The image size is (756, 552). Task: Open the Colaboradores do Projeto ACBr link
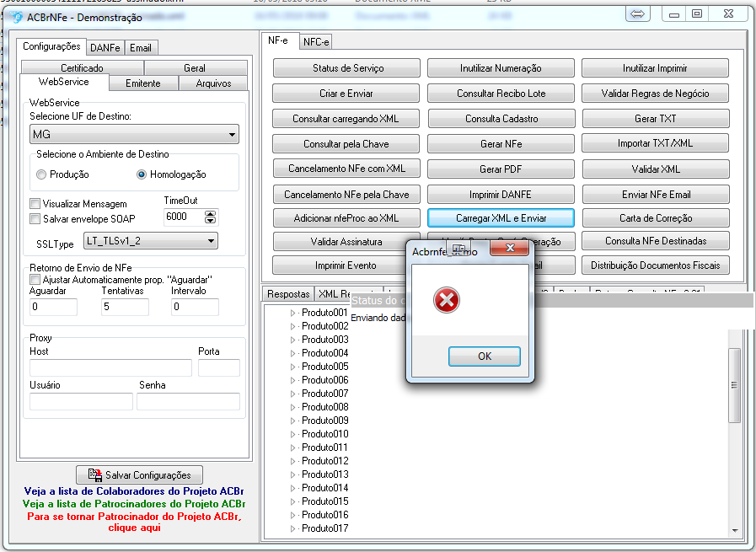tap(134, 491)
